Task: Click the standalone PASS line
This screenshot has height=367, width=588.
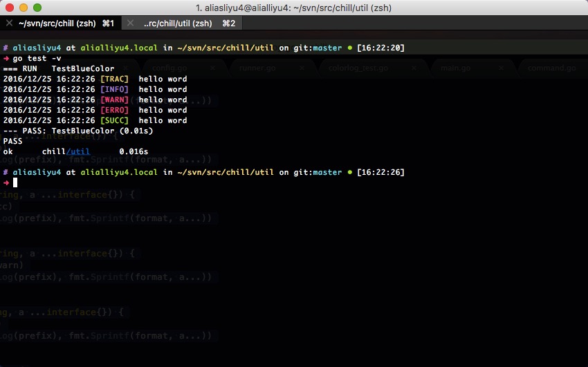Action: tap(12, 141)
